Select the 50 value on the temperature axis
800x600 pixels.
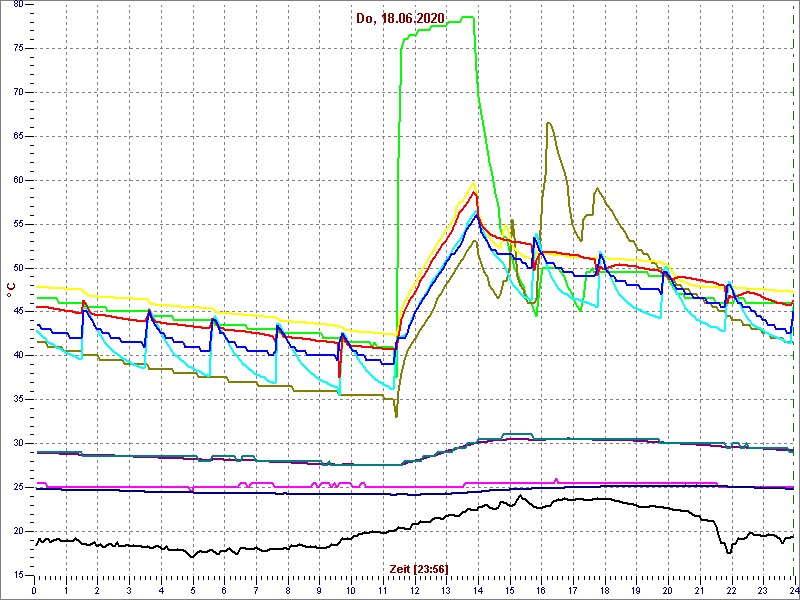(x=19, y=268)
